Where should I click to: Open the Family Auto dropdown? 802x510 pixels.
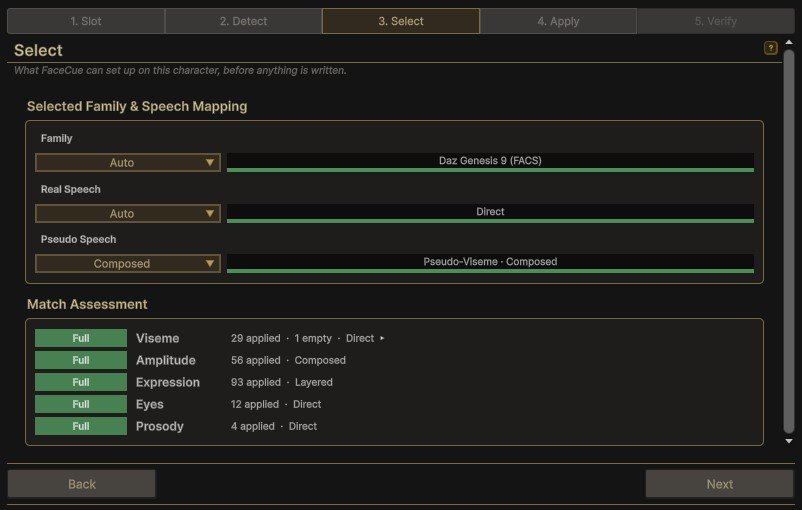[x=128, y=163]
